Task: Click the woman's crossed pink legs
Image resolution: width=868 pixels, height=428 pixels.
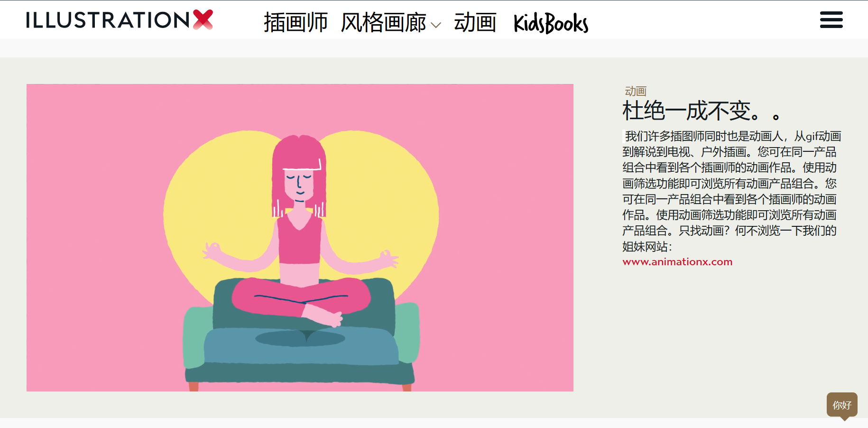Action: [x=301, y=298]
